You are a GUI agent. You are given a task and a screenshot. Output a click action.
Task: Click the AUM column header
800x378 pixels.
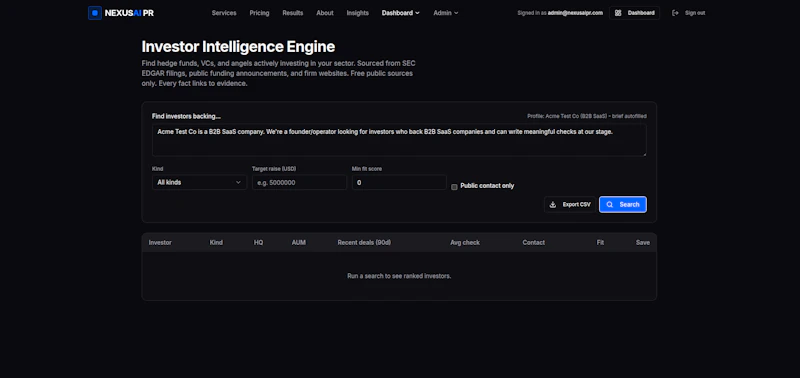298,243
